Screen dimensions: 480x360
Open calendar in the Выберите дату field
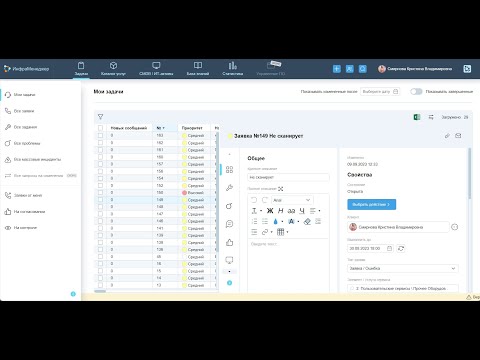click(x=396, y=91)
